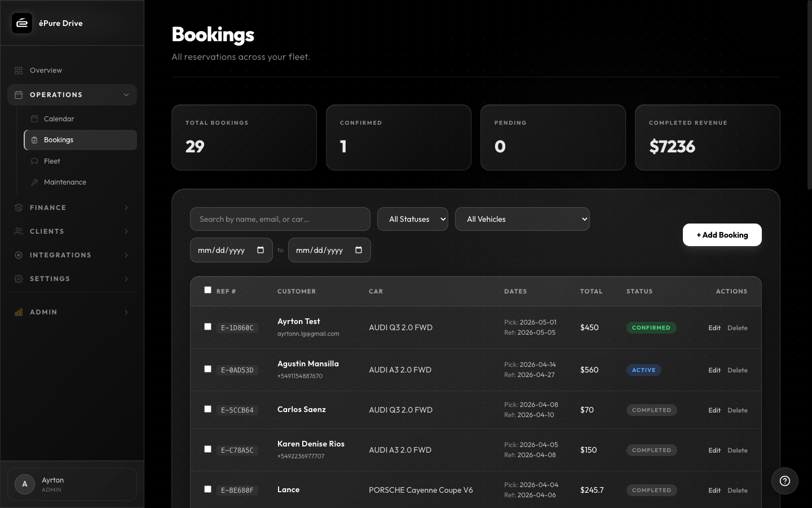
Task: Collapse the Operations section chevron
Action: click(x=126, y=95)
